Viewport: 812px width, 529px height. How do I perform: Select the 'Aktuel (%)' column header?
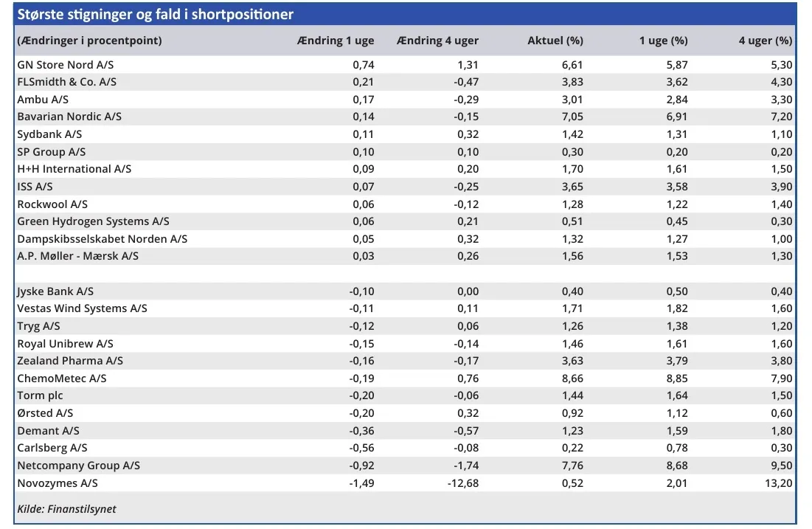coord(555,41)
